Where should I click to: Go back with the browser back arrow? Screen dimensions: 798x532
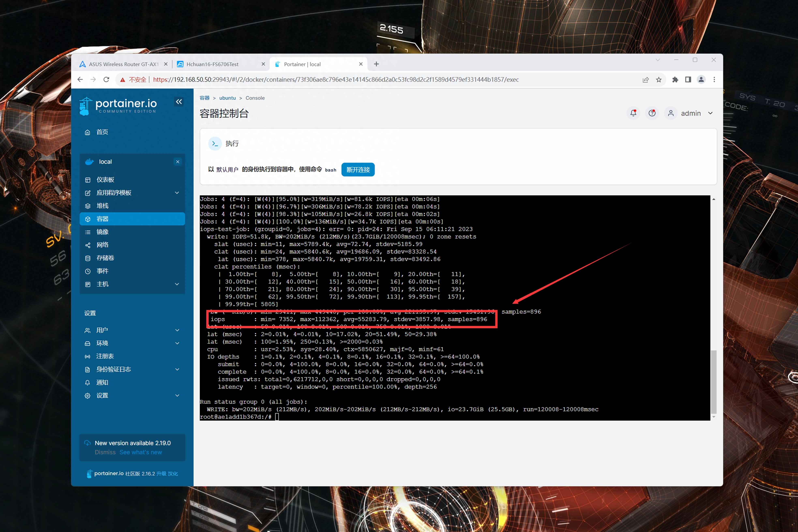click(x=80, y=79)
